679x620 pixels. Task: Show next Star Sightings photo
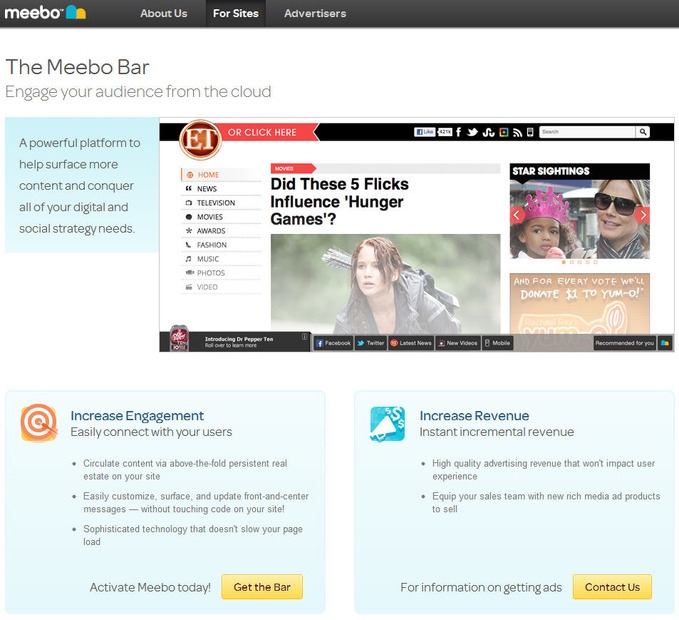point(643,215)
